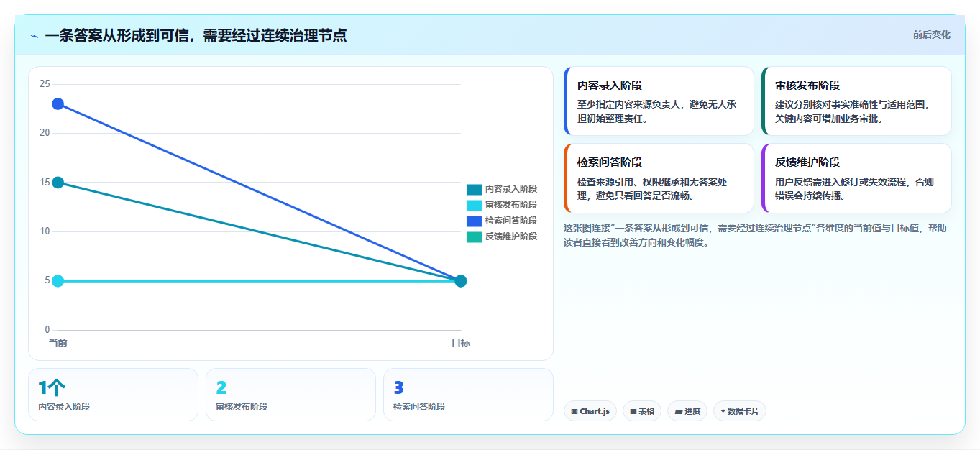
Task: Click y-axis value 20
Action: 45,133
